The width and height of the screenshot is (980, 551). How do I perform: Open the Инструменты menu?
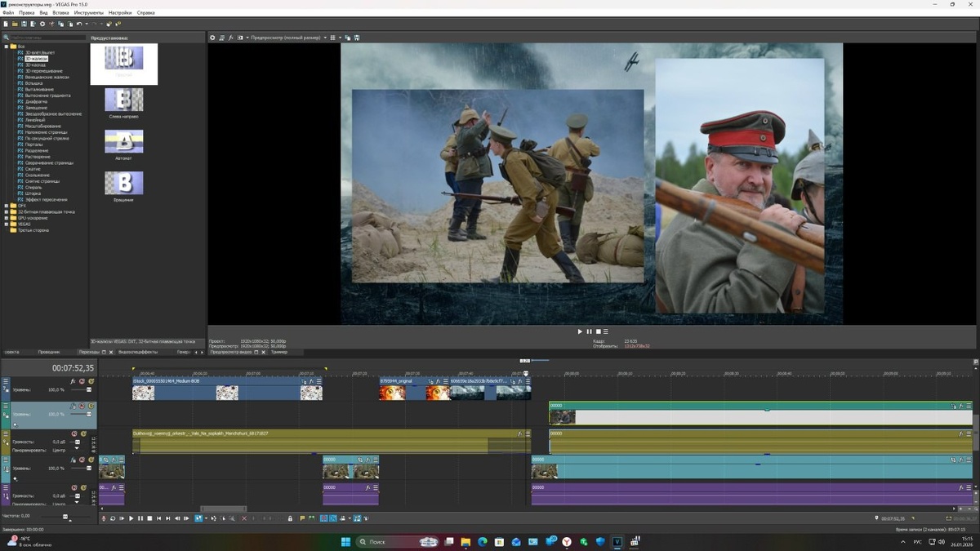(88, 13)
